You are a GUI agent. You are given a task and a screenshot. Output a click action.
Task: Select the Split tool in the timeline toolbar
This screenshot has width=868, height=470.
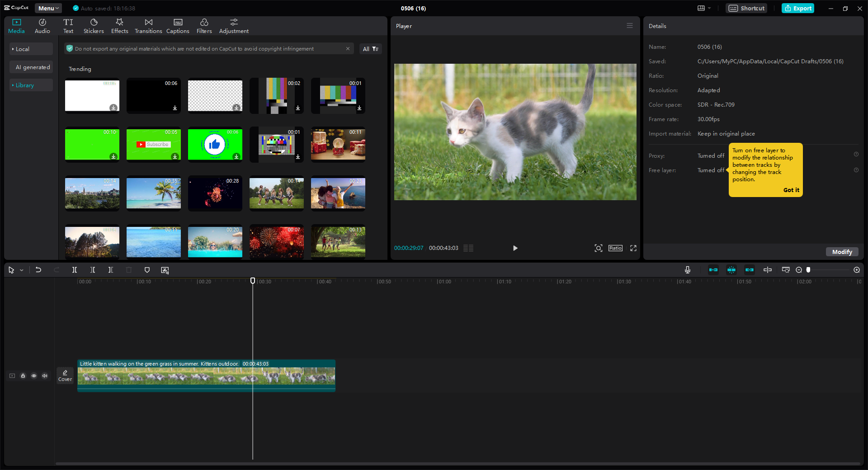click(75, 270)
